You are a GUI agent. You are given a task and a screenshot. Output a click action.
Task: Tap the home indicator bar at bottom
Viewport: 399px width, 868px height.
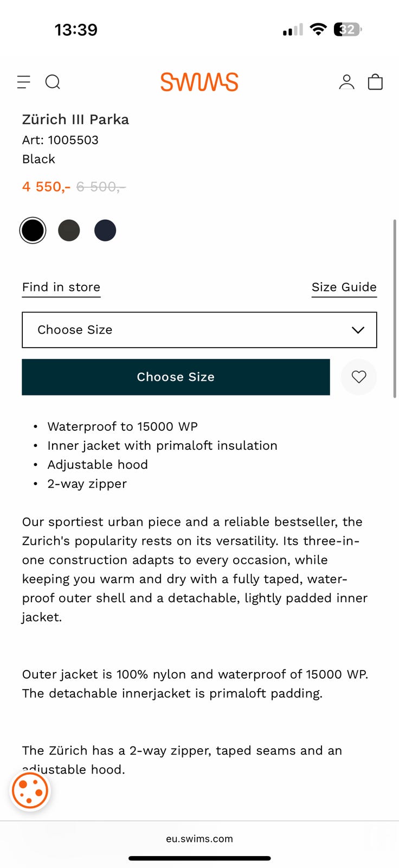coord(199,858)
